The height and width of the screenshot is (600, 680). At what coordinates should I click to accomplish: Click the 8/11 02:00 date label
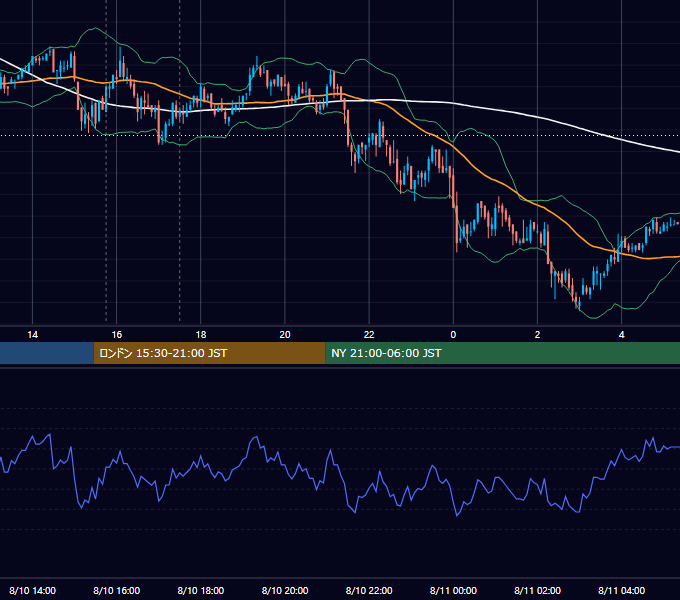pos(537,590)
